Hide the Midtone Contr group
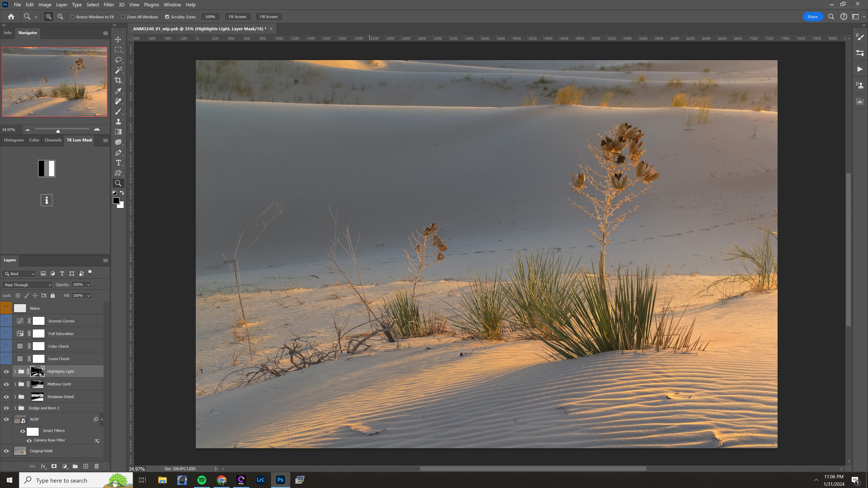The image size is (868, 488). (6, 384)
